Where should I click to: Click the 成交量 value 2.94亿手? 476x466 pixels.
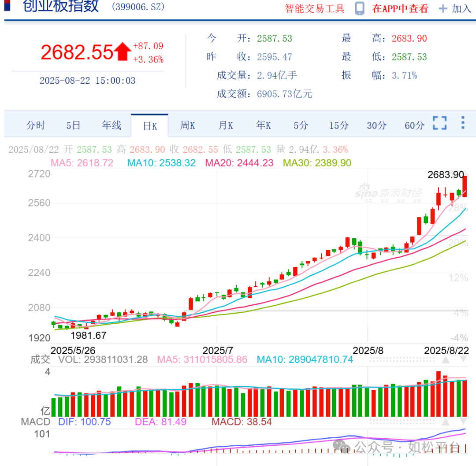pos(277,75)
